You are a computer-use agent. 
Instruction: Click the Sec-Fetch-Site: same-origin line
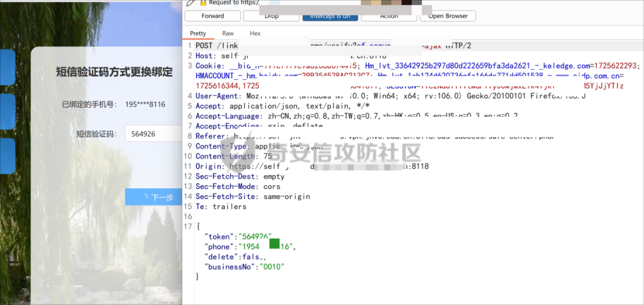(253, 197)
